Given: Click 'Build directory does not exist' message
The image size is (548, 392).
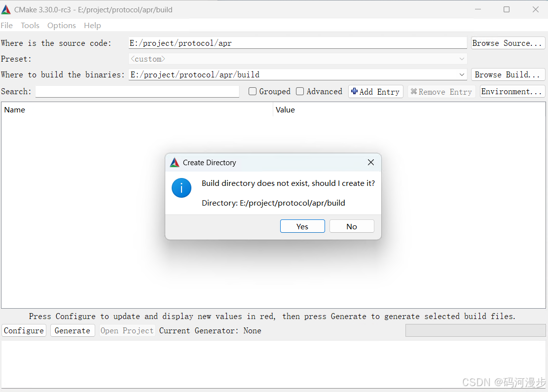Looking at the screenshot, I should pos(289,183).
